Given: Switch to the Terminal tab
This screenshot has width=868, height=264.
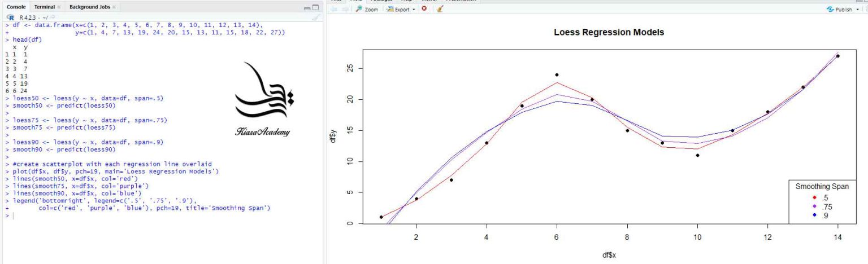Looking at the screenshot, I should pos(44,7).
